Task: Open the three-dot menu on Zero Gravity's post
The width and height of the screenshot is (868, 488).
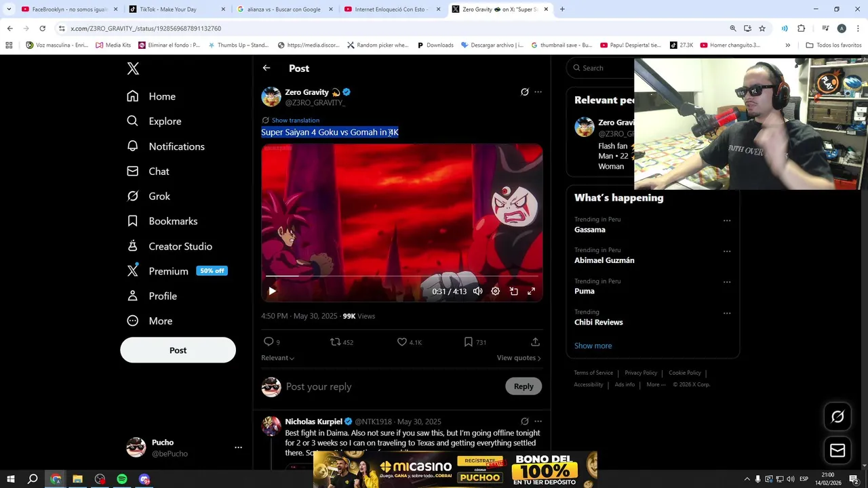Action: pyautogui.click(x=538, y=92)
